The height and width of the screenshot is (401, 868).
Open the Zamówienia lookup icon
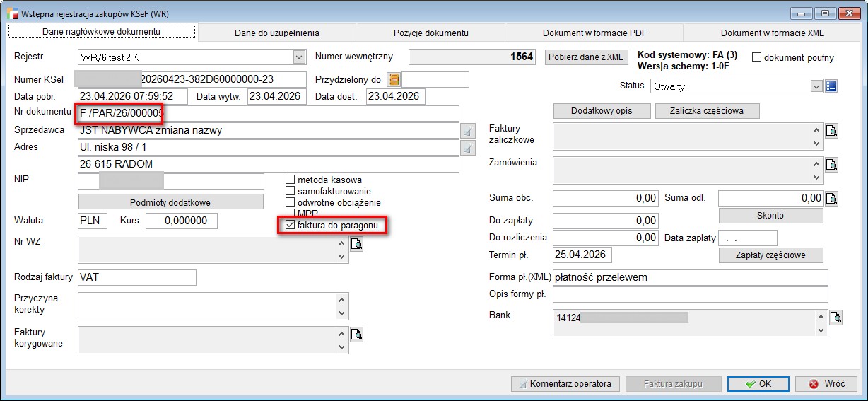pyautogui.click(x=832, y=165)
